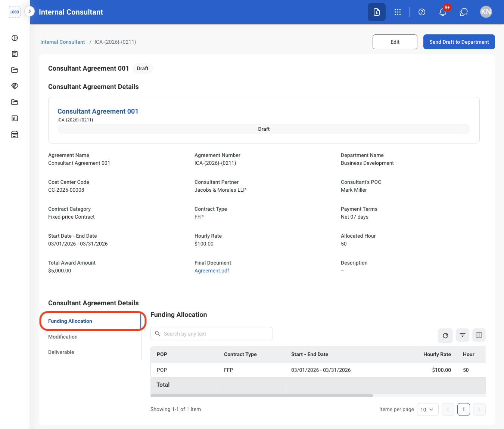Click the Draft status progress bar
The width and height of the screenshot is (504, 429).
click(x=264, y=129)
